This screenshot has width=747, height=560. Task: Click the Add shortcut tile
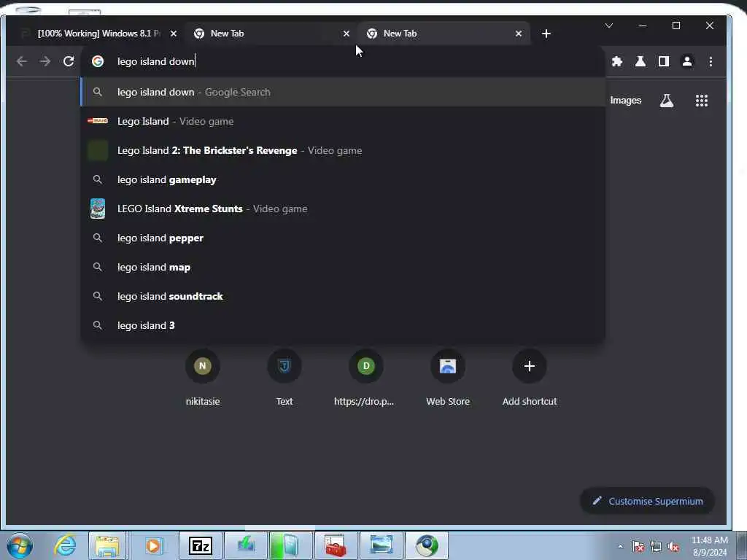point(530,378)
